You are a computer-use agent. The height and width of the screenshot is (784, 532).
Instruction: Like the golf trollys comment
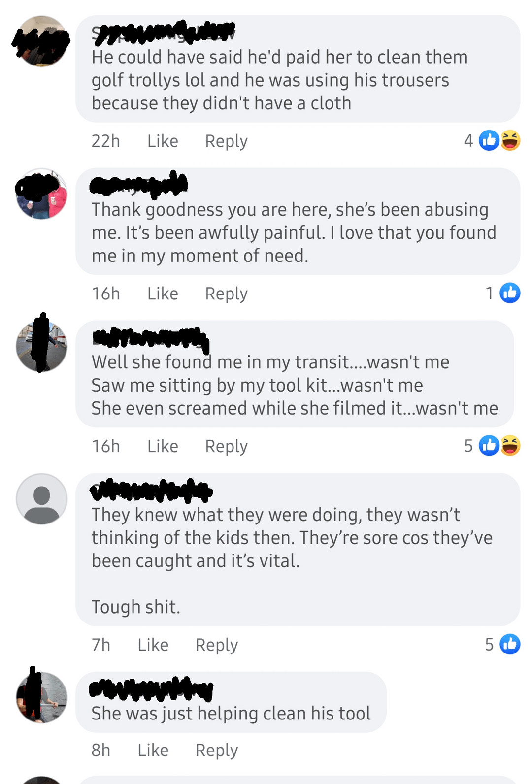click(163, 141)
